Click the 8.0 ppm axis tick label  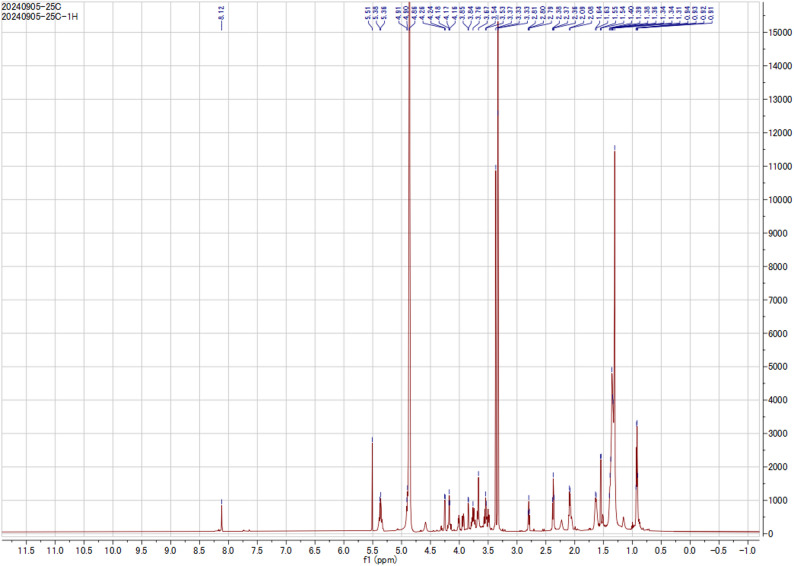point(228,550)
